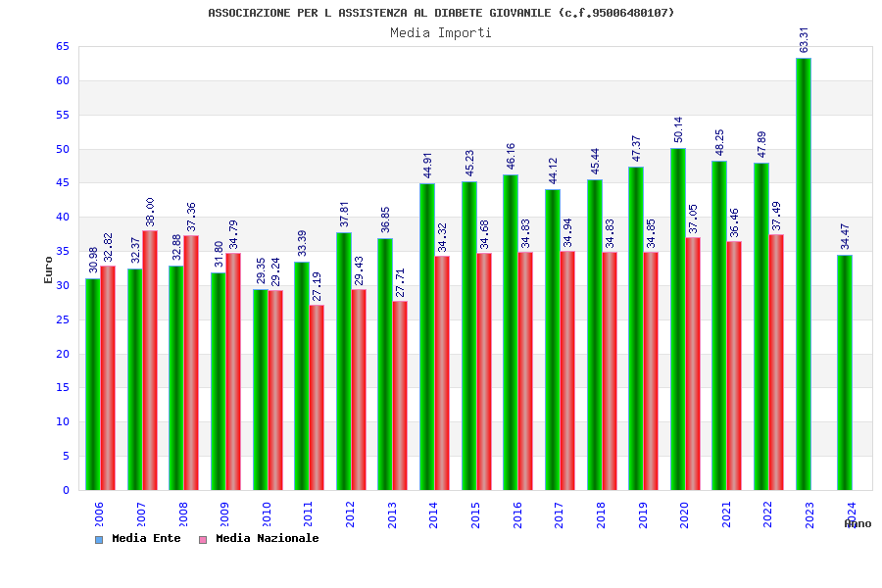Click the value label "34.32"
The image size is (882, 588).
click(x=442, y=237)
